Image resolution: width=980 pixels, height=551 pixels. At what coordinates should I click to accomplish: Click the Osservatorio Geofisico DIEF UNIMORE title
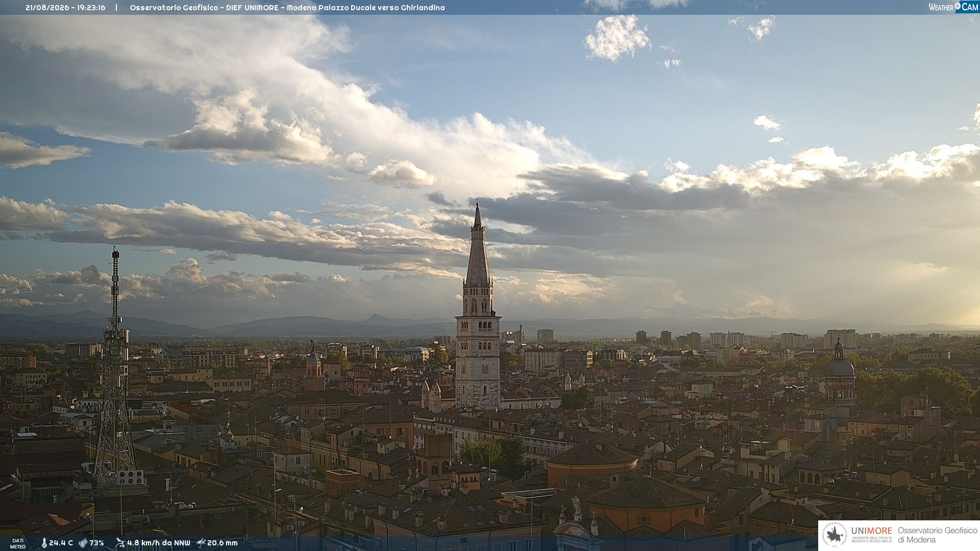coord(287,8)
